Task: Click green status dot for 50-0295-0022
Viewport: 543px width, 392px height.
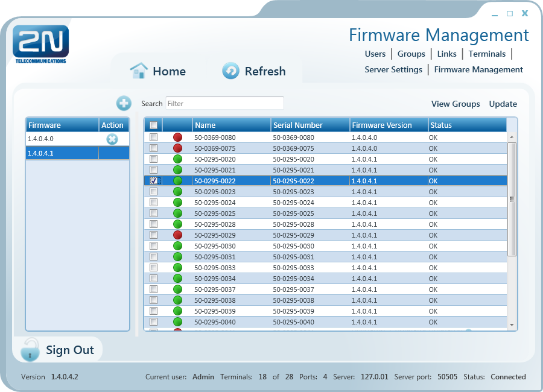Action: click(177, 181)
